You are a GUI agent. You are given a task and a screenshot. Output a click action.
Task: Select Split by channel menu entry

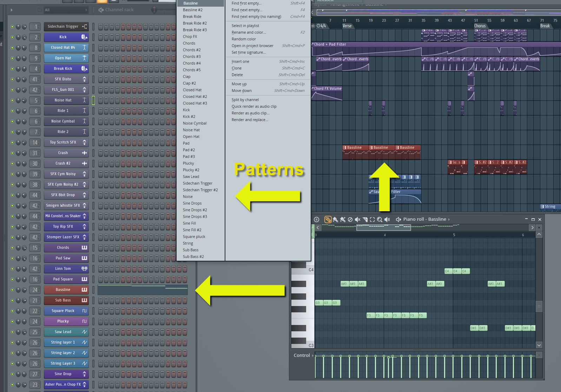[x=245, y=100]
